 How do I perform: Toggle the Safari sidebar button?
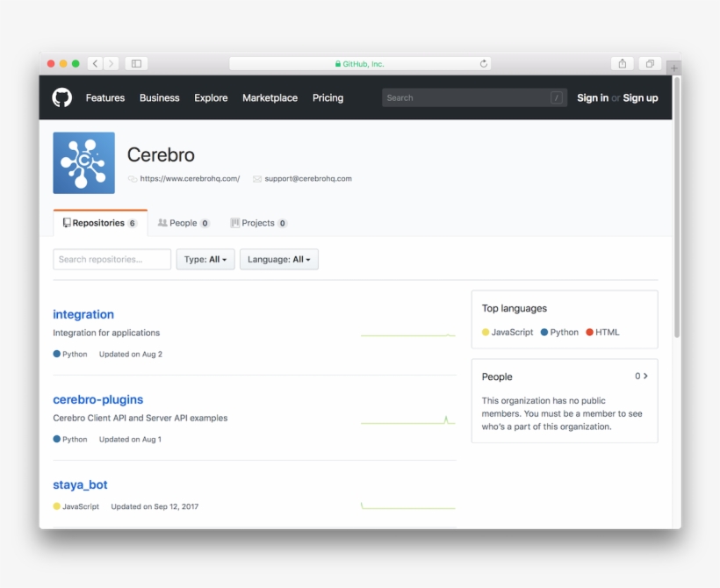(x=136, y=63)
